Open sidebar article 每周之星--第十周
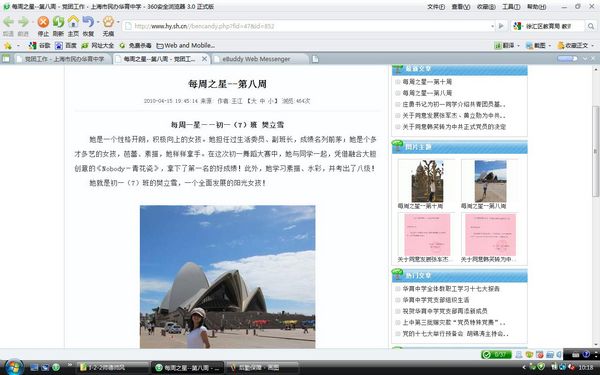 (427, 82)
